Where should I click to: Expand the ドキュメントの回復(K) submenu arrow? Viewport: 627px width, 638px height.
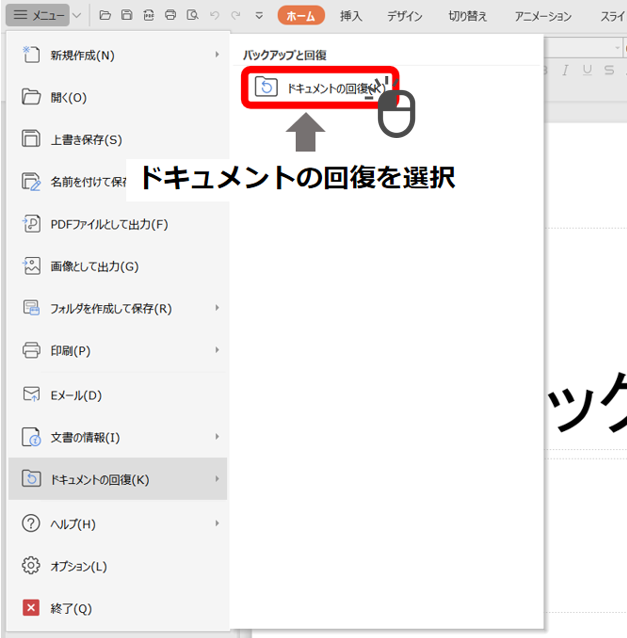pos(217,479)
